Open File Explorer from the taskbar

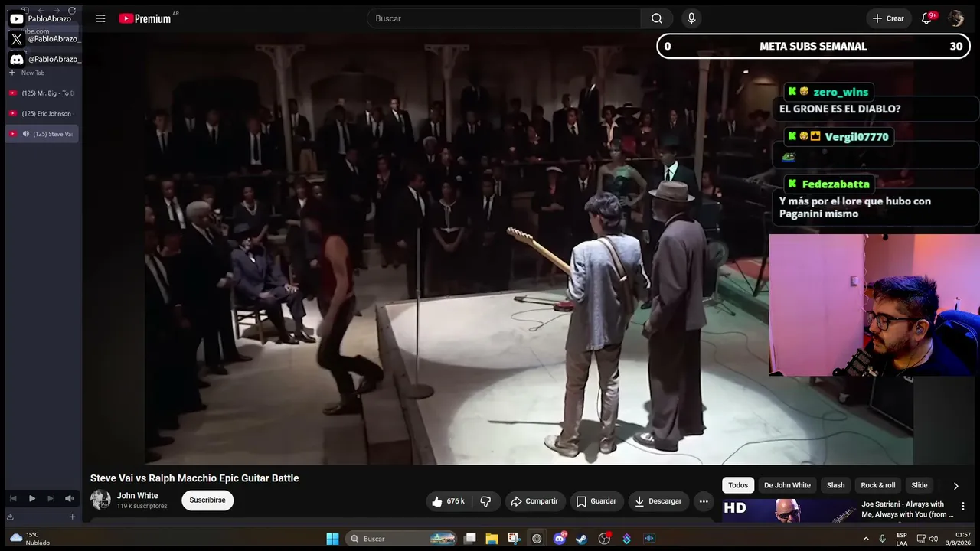(492, 539)
